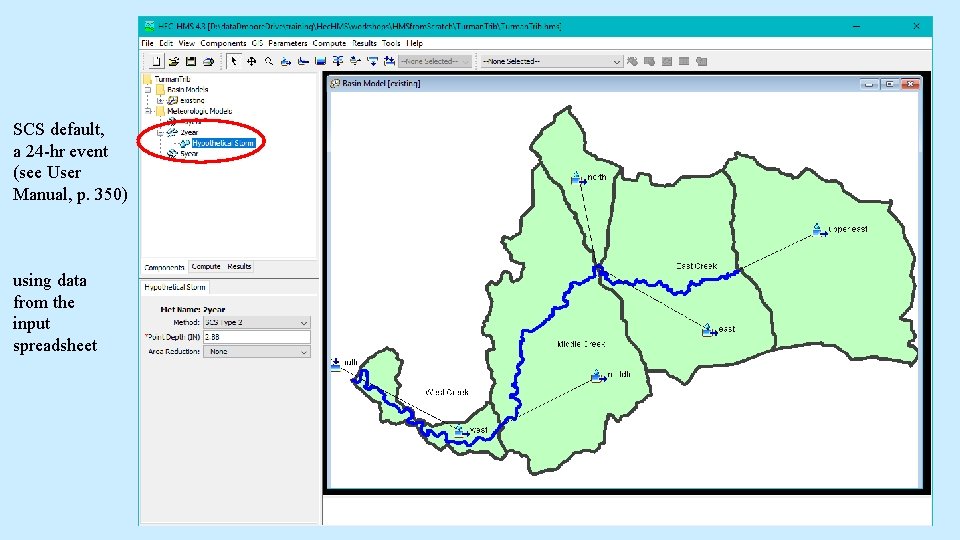Select the existing basin model
This screenshot has width=960, height=540.
(x=192, y=100)
